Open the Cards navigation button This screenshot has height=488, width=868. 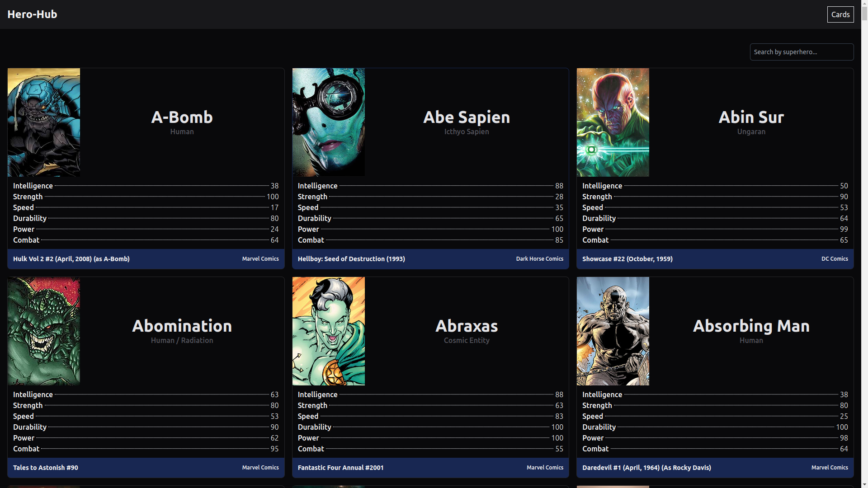pyautogui.click(x=840, y=14)
